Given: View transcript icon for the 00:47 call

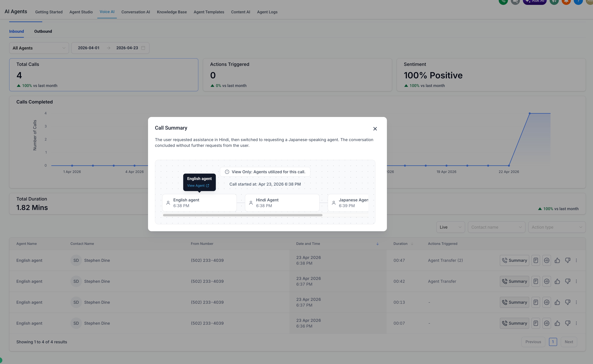Looking at the screenshot, I should tap(536, 260).
